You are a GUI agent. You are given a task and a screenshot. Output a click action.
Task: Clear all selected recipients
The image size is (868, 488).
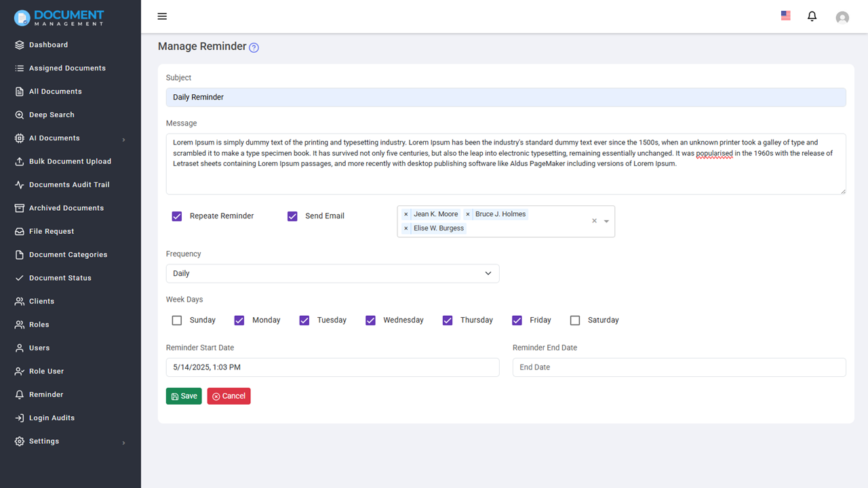pyautogui.click(x=594, y=221)
